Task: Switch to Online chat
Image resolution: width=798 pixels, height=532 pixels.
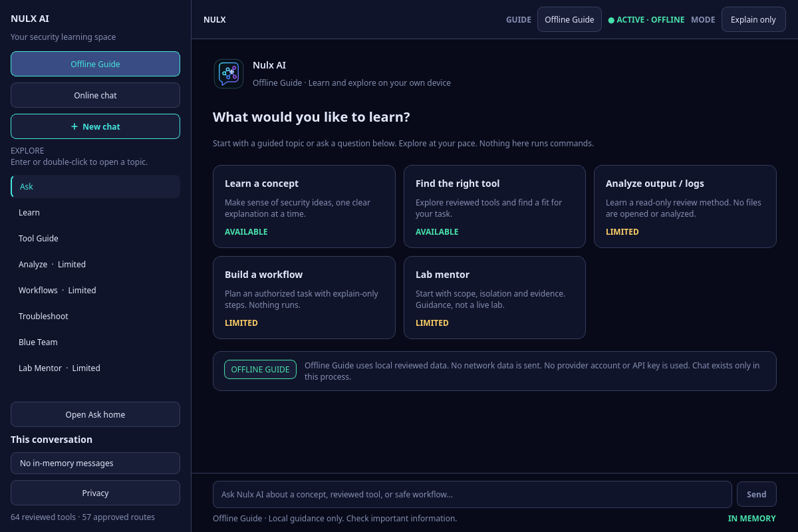Action: 95,95
